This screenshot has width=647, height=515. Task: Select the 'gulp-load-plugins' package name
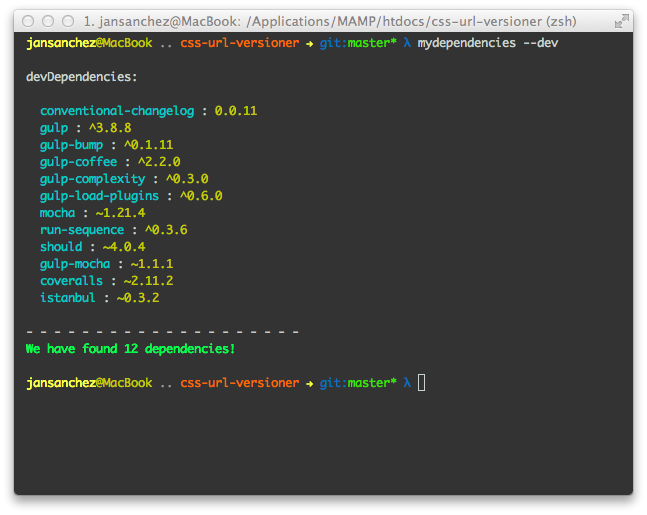coord(99,196)
